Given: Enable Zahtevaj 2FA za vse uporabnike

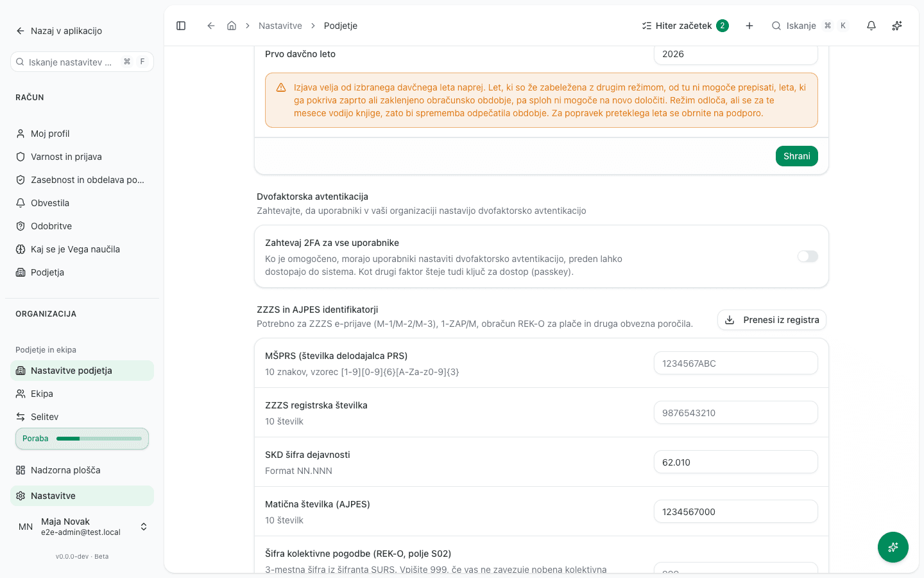Looking at the screenshot, I should pyautogui.click(x=808, y=256).
